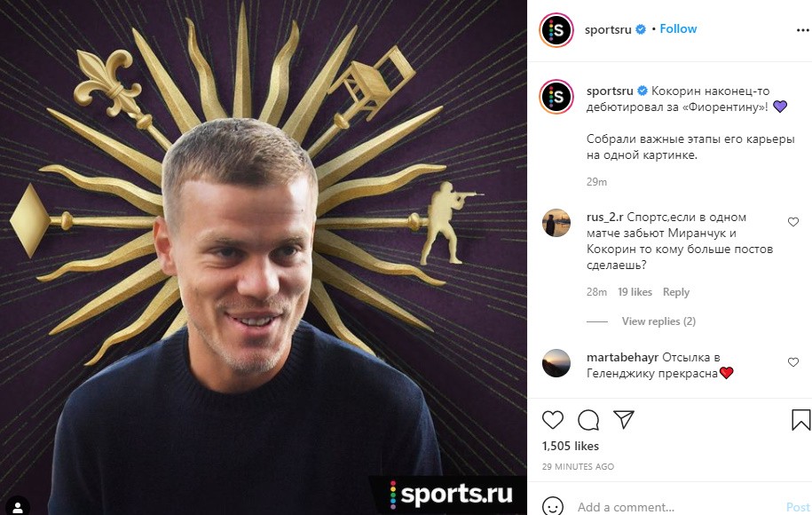Open list of 1,505 likes
This screenshot has width=812, height=515.
[x=570, y=446]
